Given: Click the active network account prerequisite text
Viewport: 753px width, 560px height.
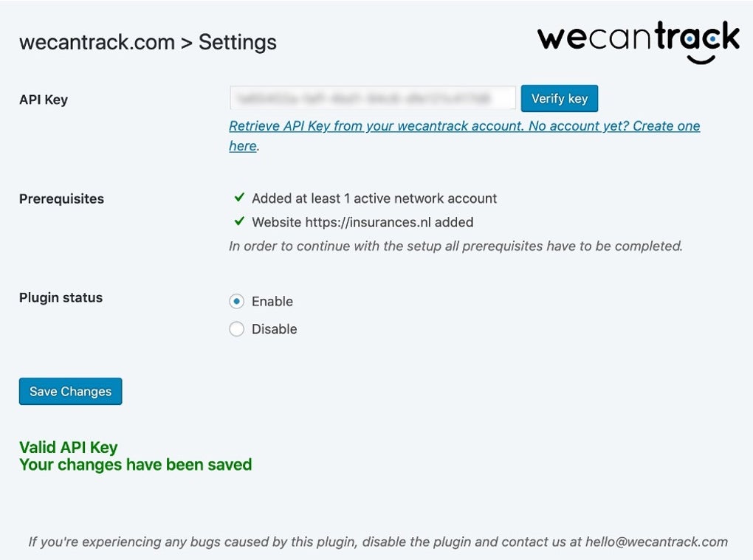Looking at the screenshot, I should (x=374, y=198).
